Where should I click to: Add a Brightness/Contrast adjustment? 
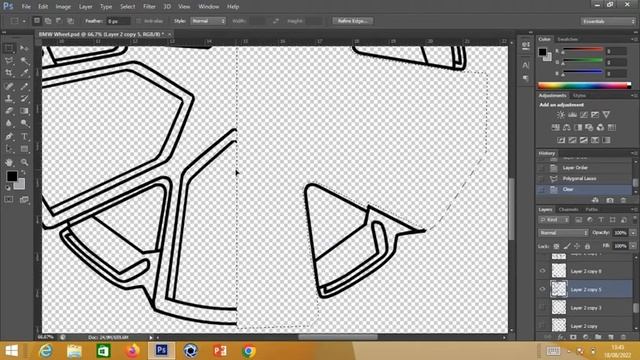[x=561, y=115]
